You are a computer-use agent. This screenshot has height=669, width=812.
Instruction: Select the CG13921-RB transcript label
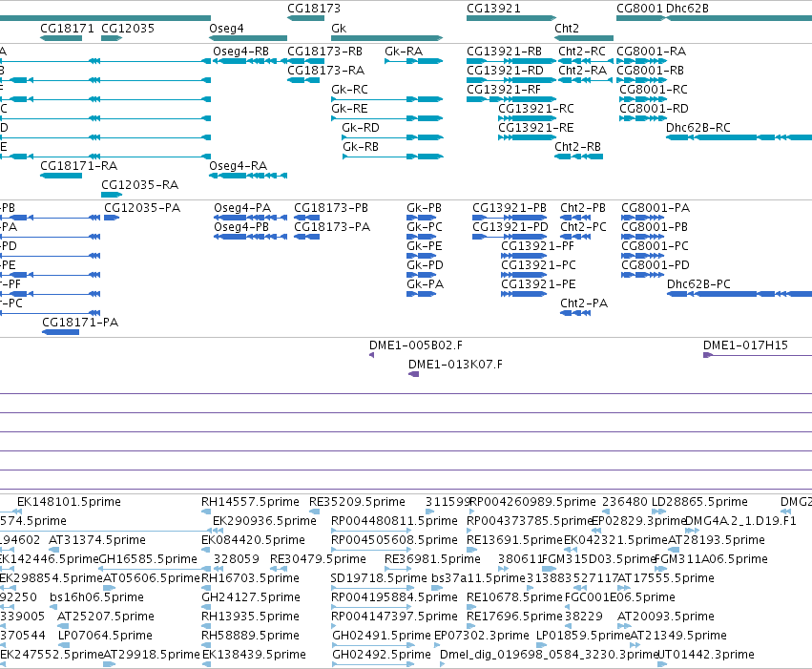tap(504, 52)
